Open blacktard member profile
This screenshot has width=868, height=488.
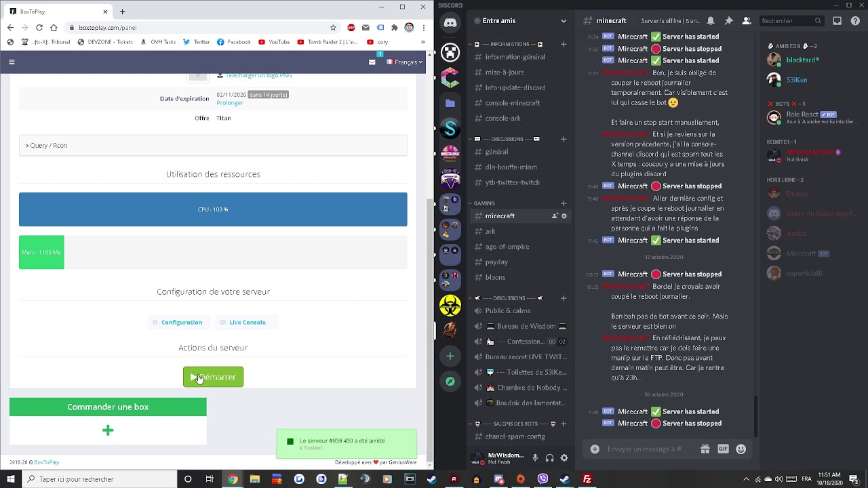pyautogui.click(x=812, y=60)
